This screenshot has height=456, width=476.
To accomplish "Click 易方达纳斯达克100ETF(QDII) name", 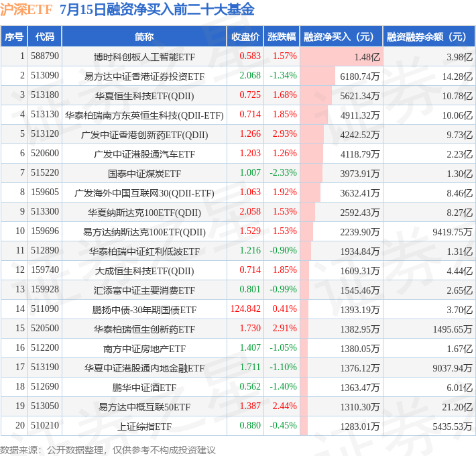I will [x=144, y=231].
